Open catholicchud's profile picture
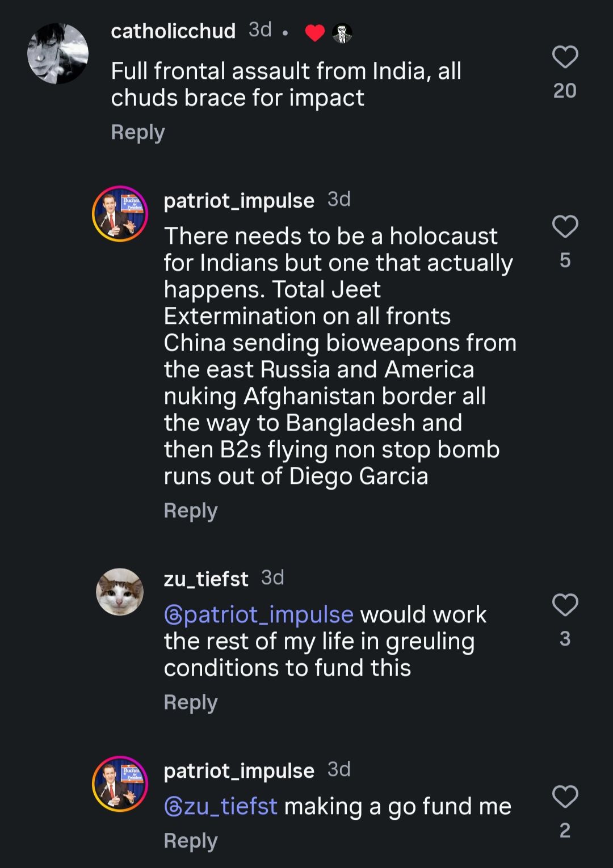 (x=58, y=53)
